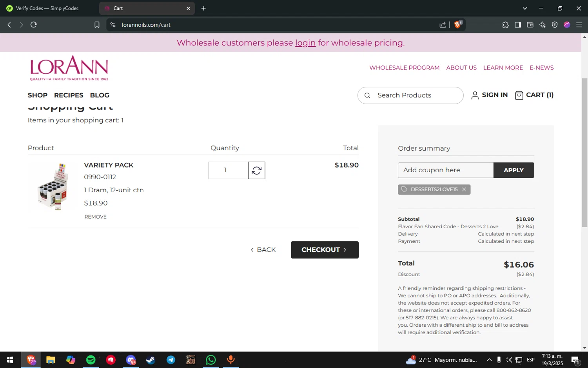The height and width of the screenshot is (368, 588).
Task: Go back in browser history
Action: tap(9, 25)
